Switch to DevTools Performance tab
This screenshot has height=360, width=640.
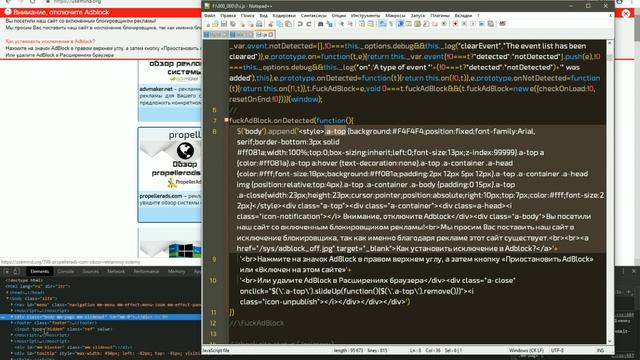[146, 271]
